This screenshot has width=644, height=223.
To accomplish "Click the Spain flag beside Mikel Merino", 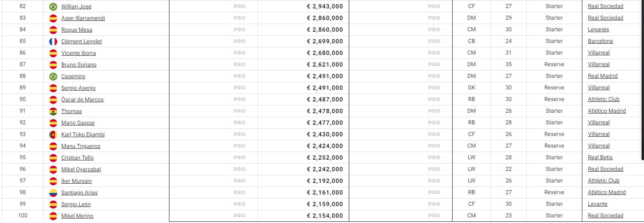I will pyautogui.click(x=53, y=216).
